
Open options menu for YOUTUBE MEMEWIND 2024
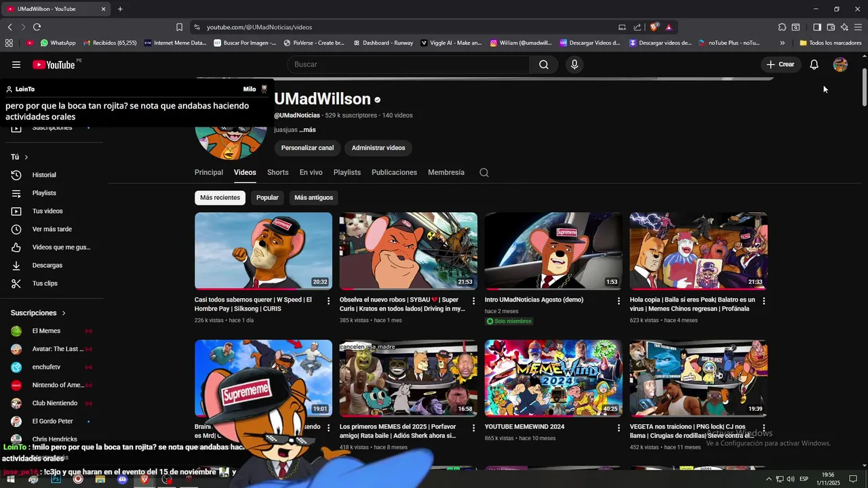pos(618,428)
